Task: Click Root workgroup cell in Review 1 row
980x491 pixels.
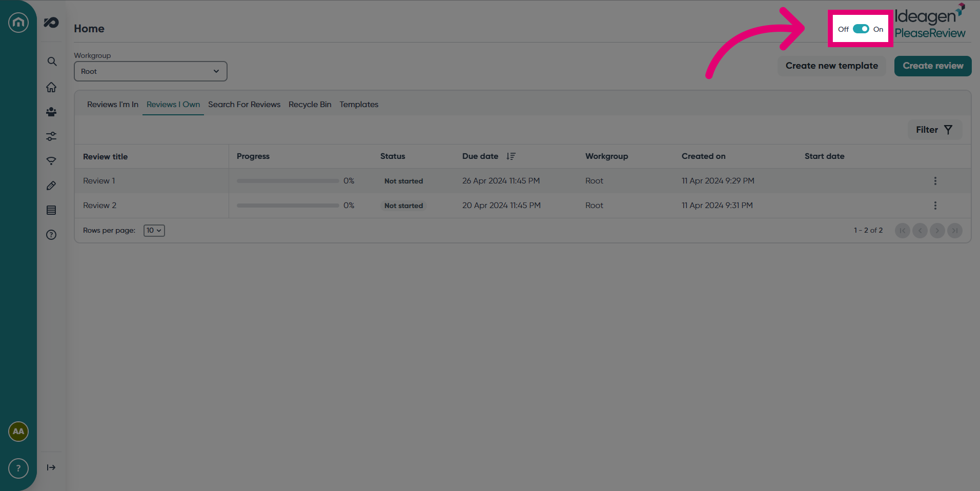Action: [x=594, y=181]
